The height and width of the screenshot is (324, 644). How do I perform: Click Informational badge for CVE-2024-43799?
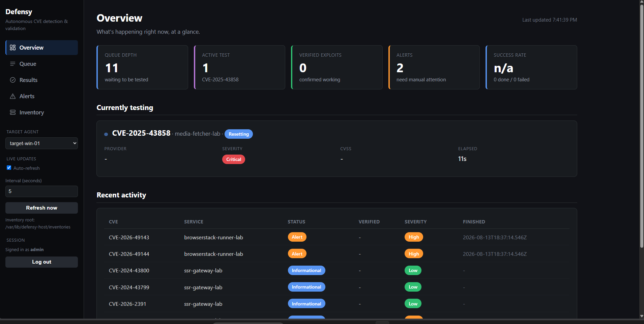tap(306, 287)
